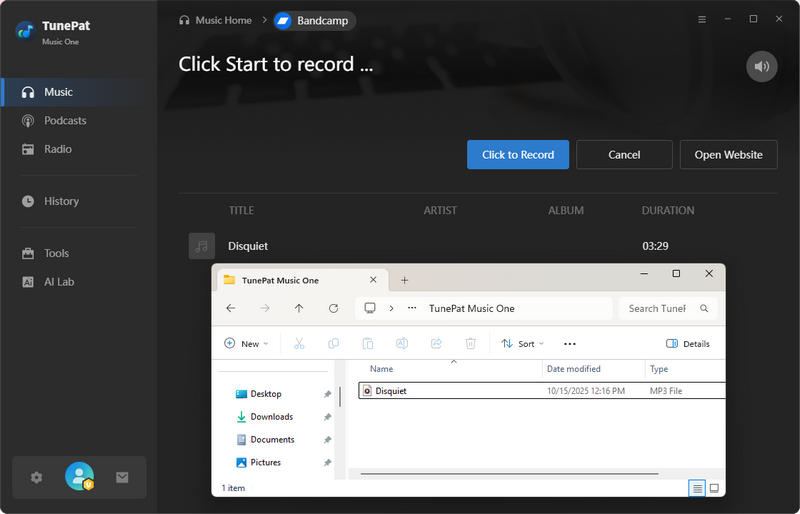
Task: Switch to large icons view layout
Action: pos(714,488)
